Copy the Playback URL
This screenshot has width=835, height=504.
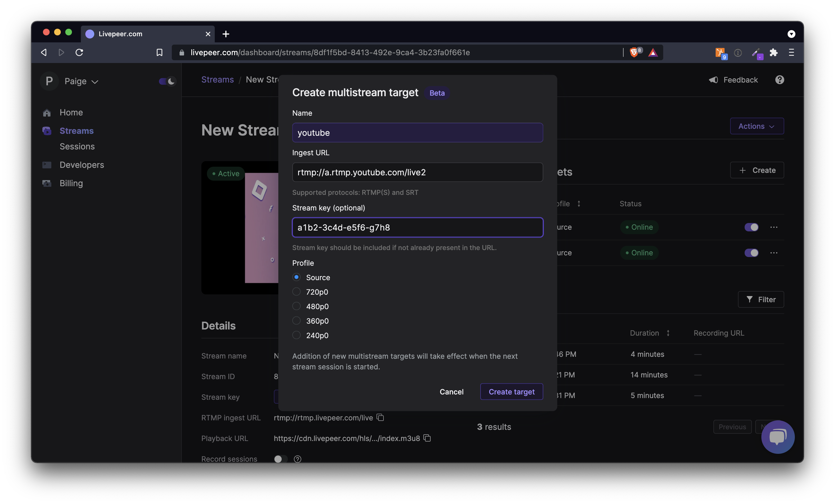427,438
